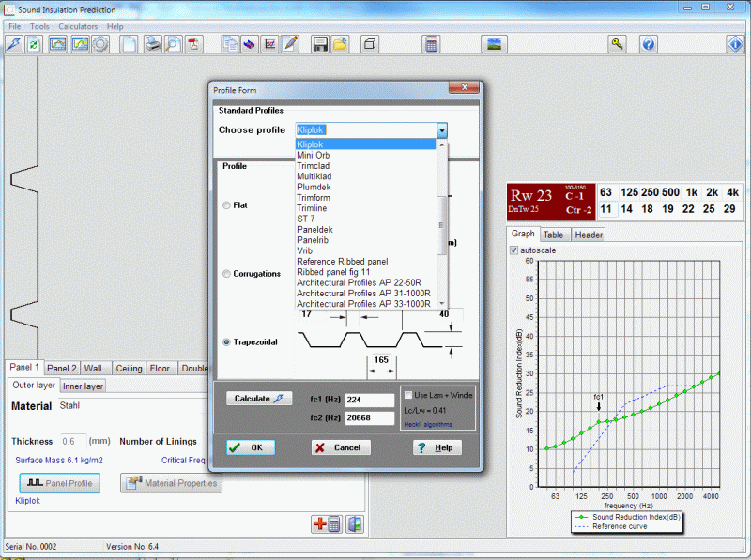This screenshot has height=560, width=751.
Task: Click the profile list scroll up arrow
Action: pos(441,144)
